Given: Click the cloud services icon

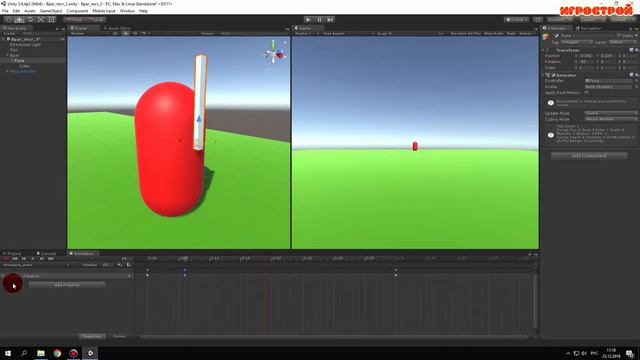Looking at the screenshot, I should 538,20.
